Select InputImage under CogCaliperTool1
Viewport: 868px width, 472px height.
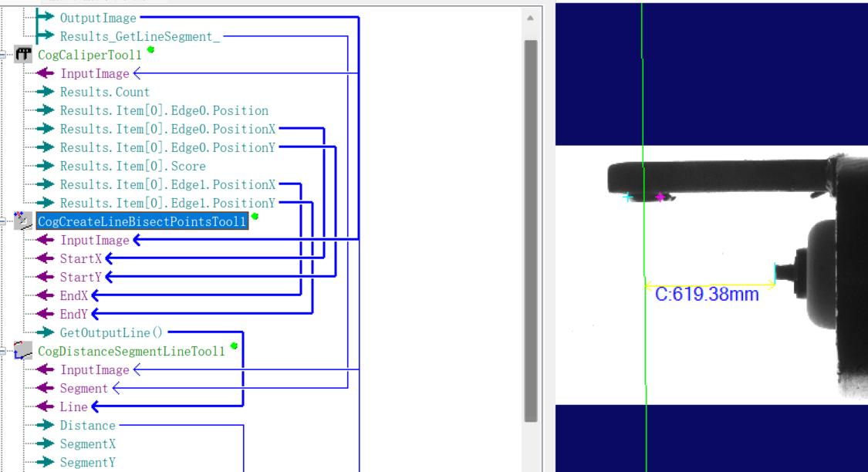point(95,73)
